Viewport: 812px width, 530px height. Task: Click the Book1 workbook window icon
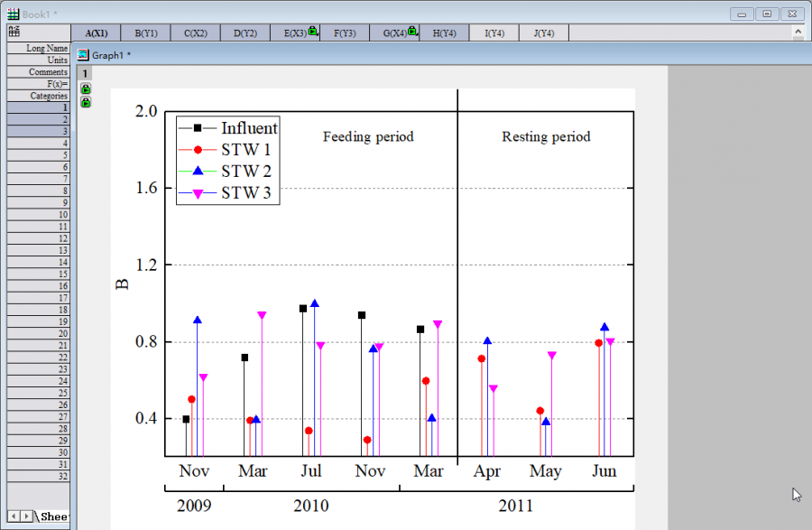pyautogui.click(x=14, y=14)
